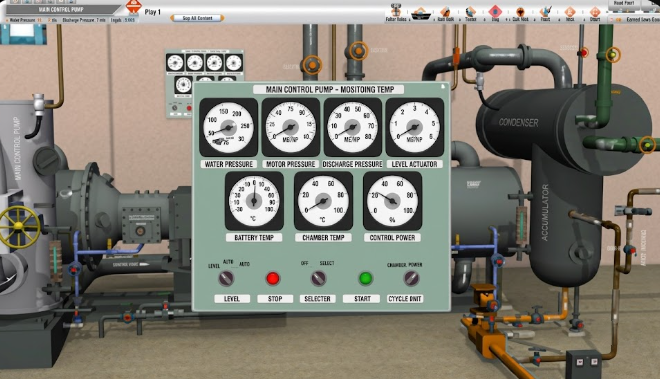
Task: Click the grey electrical box on the floor
Action: (x=583, y=363)
